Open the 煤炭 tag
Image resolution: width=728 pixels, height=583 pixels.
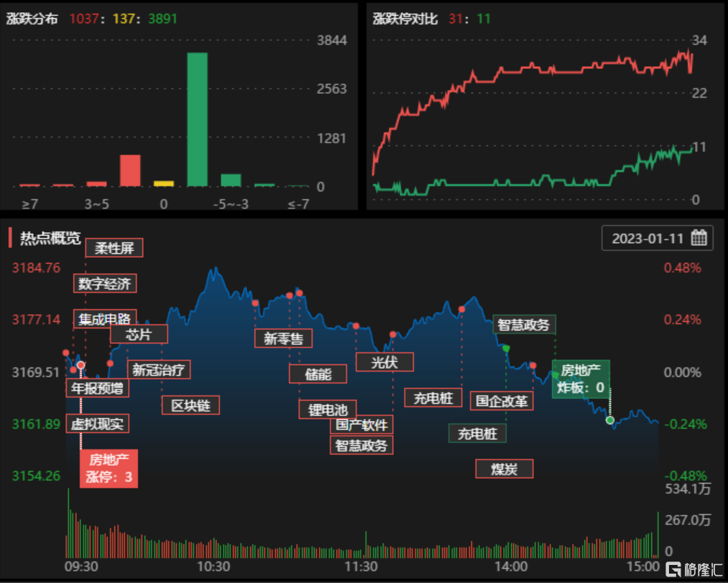point(504,469)
